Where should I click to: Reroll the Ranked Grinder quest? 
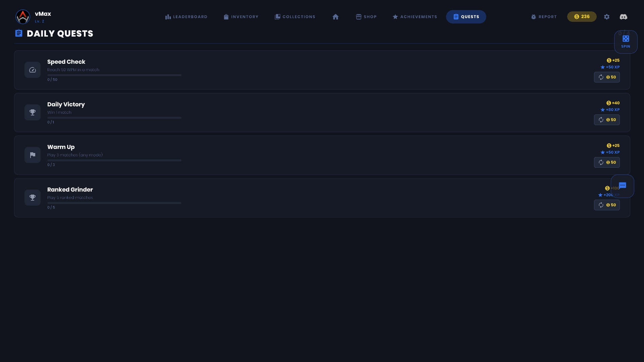606,205
